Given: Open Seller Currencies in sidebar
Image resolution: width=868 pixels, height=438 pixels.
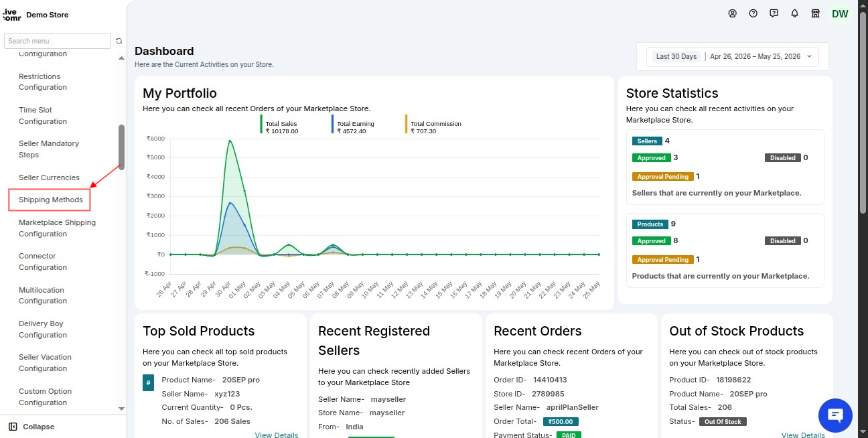Looking at the screenshot, I should click(49, 177).
